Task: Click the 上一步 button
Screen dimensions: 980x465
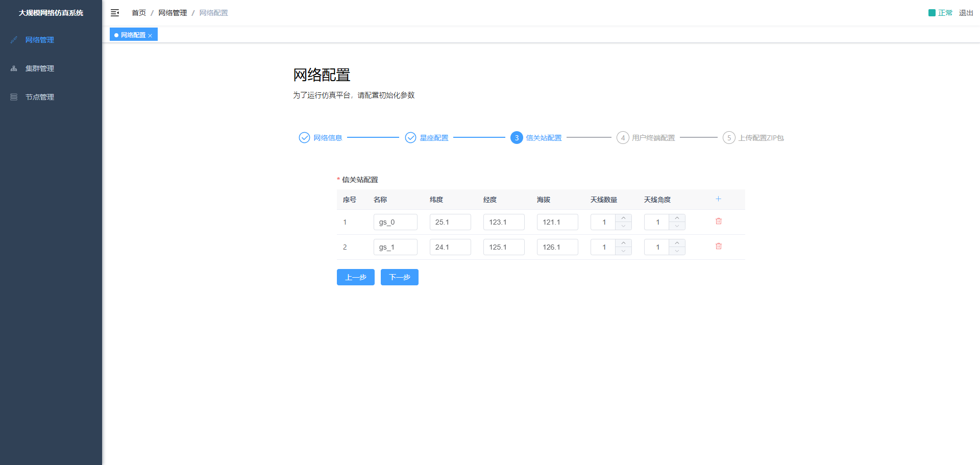Action: pyautogui.click(x=355, y=277)
